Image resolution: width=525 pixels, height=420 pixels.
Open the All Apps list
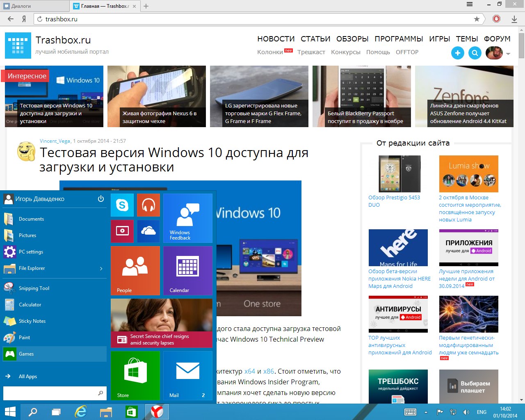(28, 376)
